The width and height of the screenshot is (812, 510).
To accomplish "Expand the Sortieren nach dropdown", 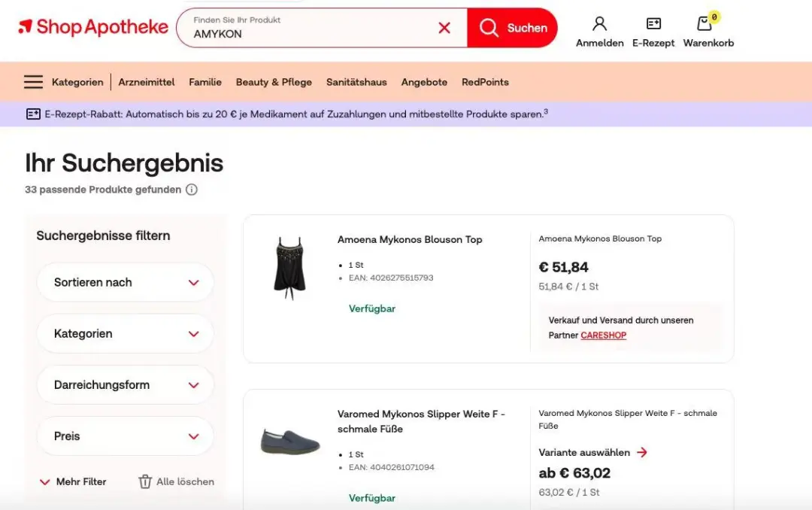I will 125,283.
